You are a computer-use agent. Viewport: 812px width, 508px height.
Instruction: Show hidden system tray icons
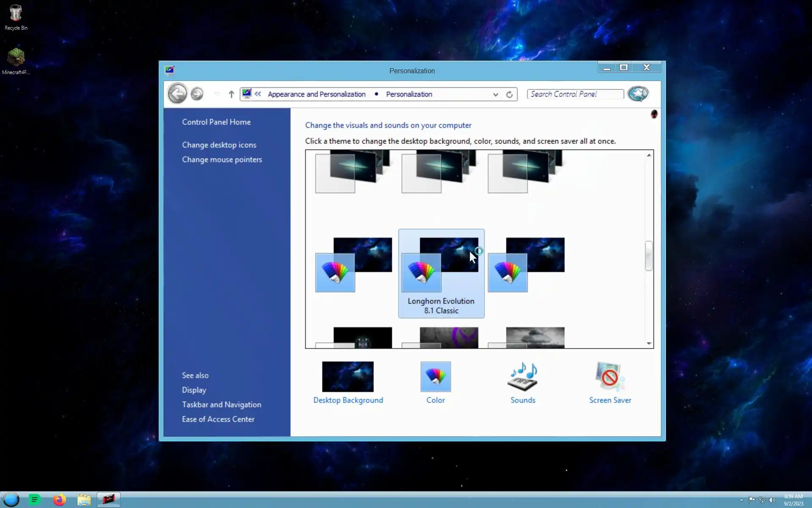pyautogui.click(x=741, y=500)
